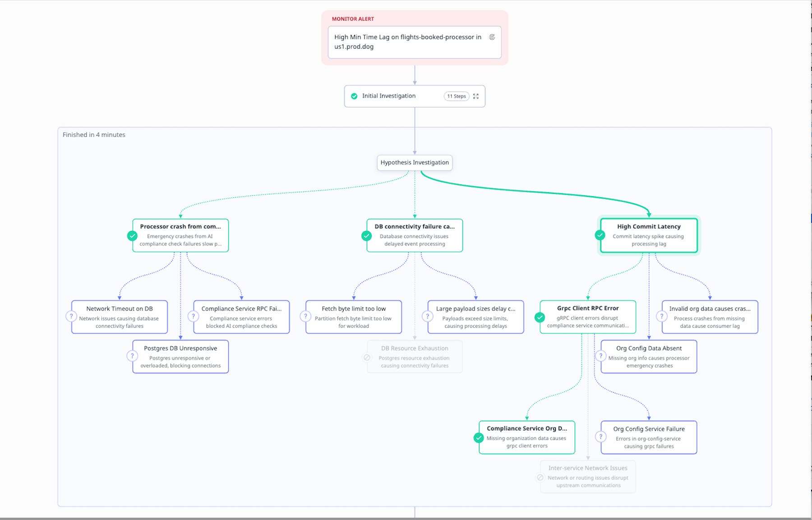812x520 pixels.
Task: Click the green check on Compliance Service Org node
Action: click(x=479, y=437)
